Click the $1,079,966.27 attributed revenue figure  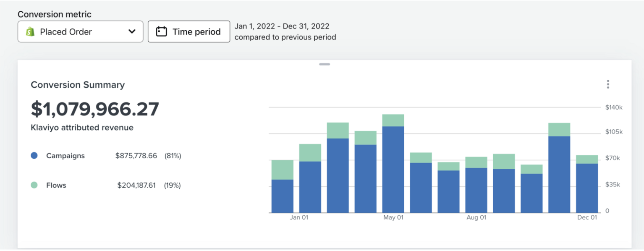pos(94,109)
